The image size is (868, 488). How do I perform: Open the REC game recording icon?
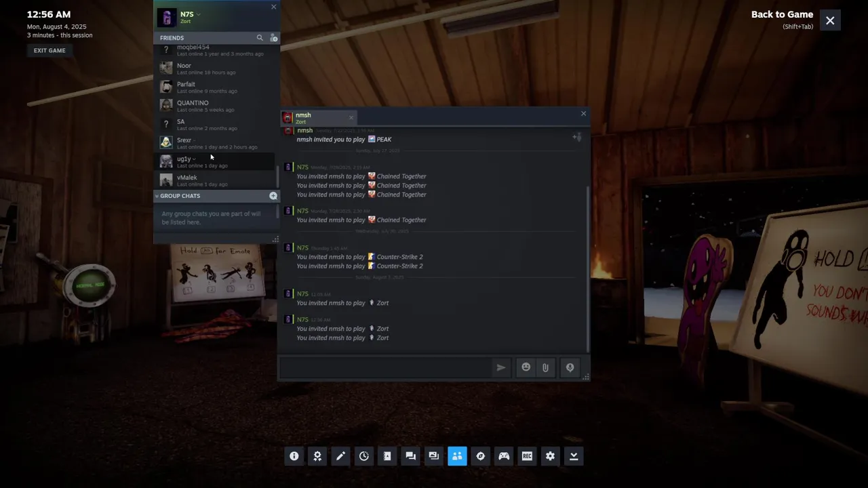527,456
